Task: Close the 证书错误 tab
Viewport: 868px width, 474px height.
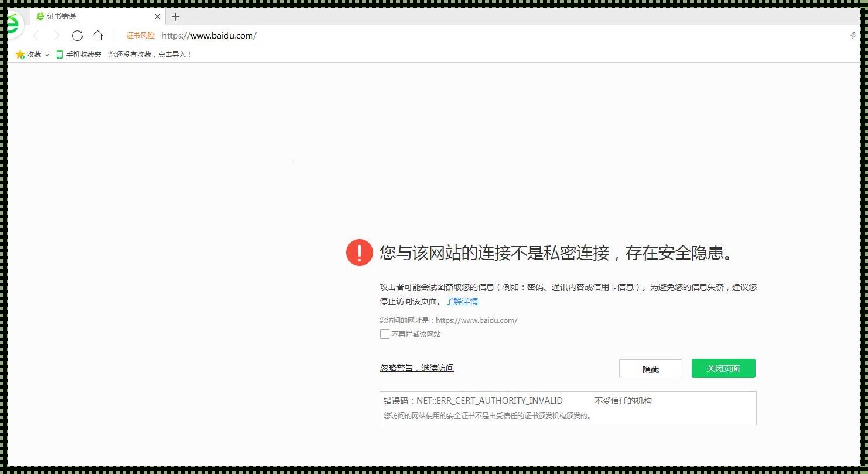Action: (x=158, y=16)
